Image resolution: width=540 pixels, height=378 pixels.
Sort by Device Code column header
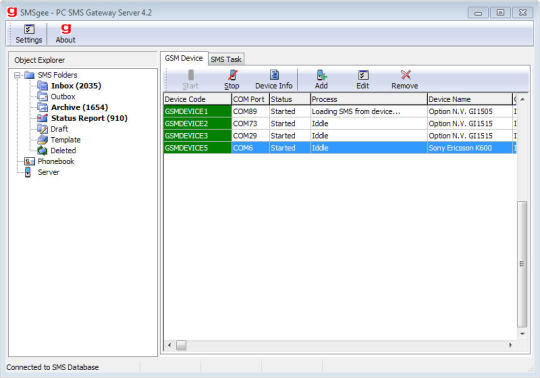point(197,99)
